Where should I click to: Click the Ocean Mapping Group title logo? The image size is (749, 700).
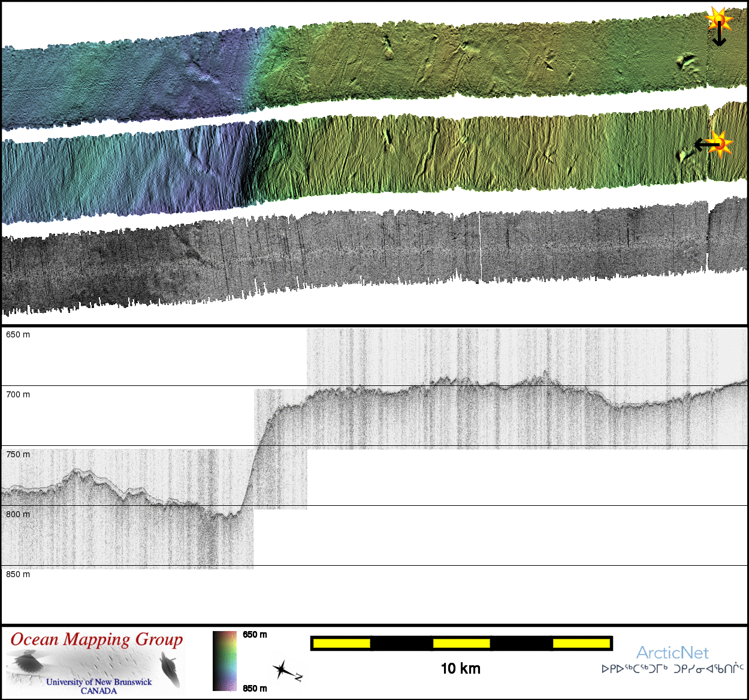pos(96,639)
